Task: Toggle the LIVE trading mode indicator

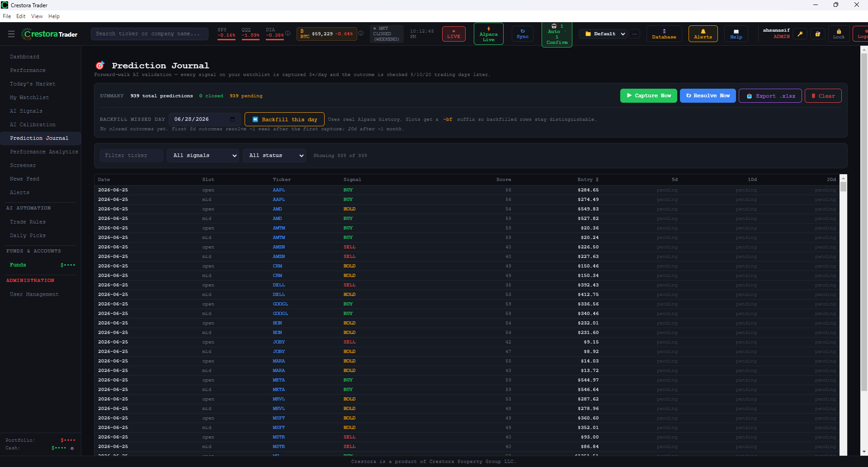Action: coord(453,34)
